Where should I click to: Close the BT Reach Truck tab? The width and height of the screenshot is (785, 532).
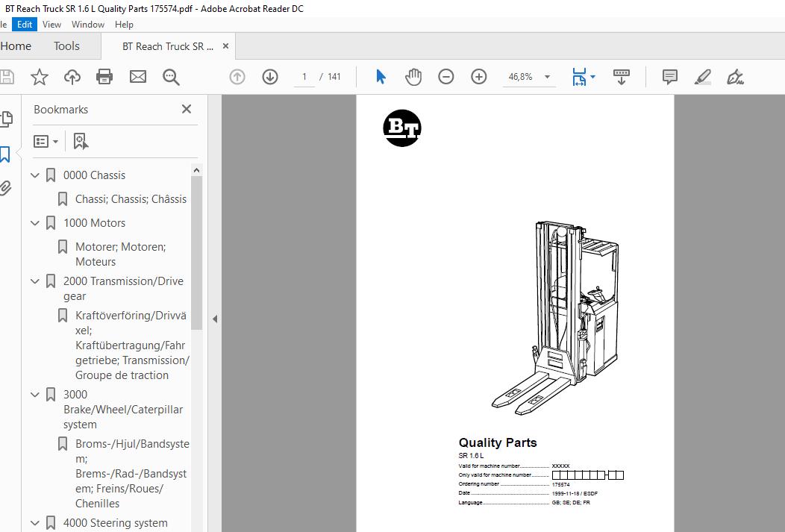(x=226, y=46)
